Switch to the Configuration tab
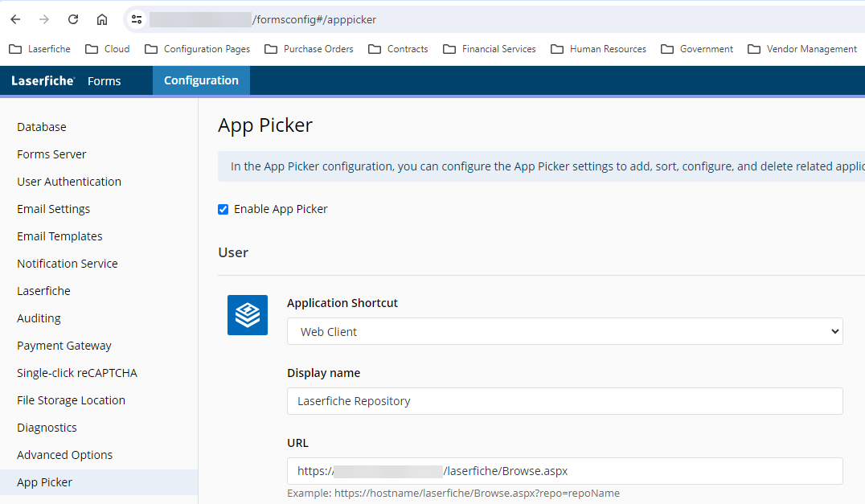The height and width of the screenshot is (504, 865). click(201, 80)
